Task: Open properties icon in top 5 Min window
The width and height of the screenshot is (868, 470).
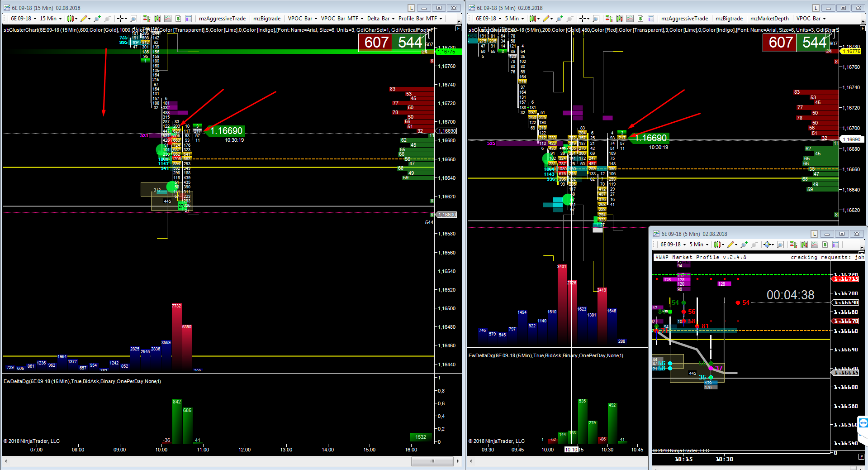Action: coord(651,19)
